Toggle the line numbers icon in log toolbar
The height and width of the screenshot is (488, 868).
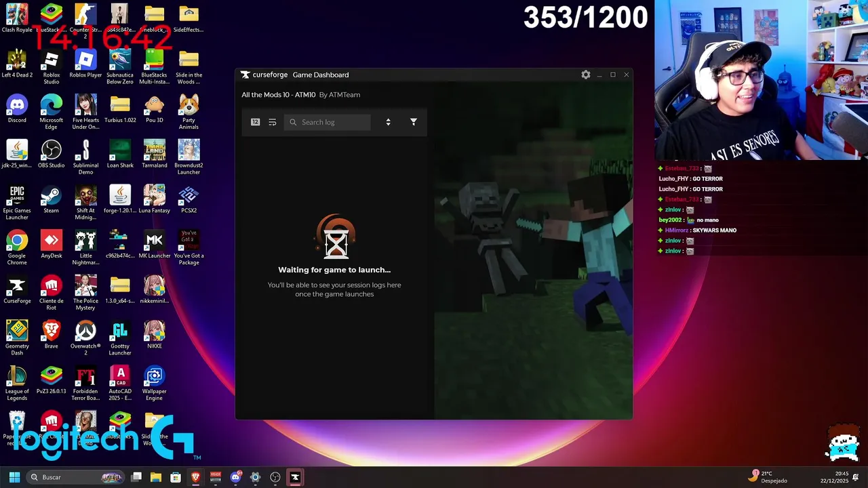(x=255, y=122)
